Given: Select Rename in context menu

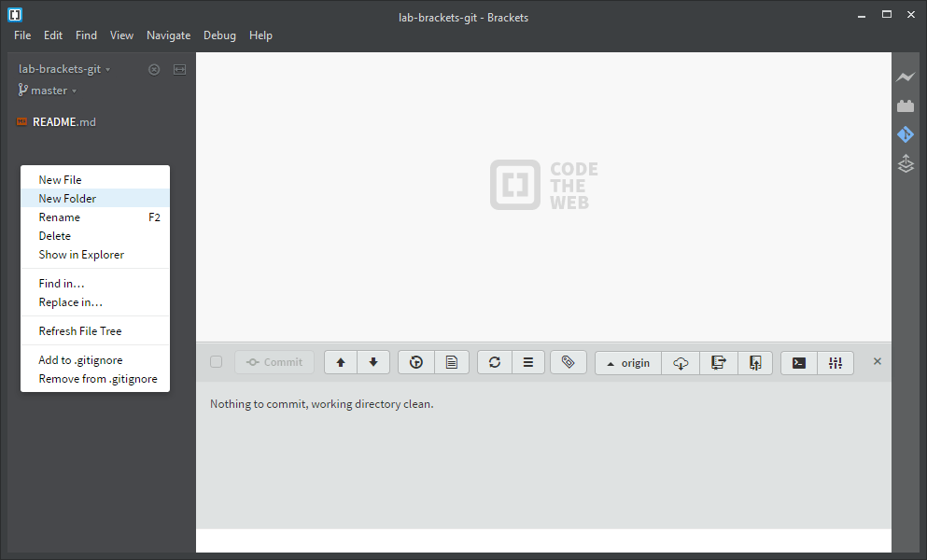Looking at the screenshot, I should click(95, 217).
